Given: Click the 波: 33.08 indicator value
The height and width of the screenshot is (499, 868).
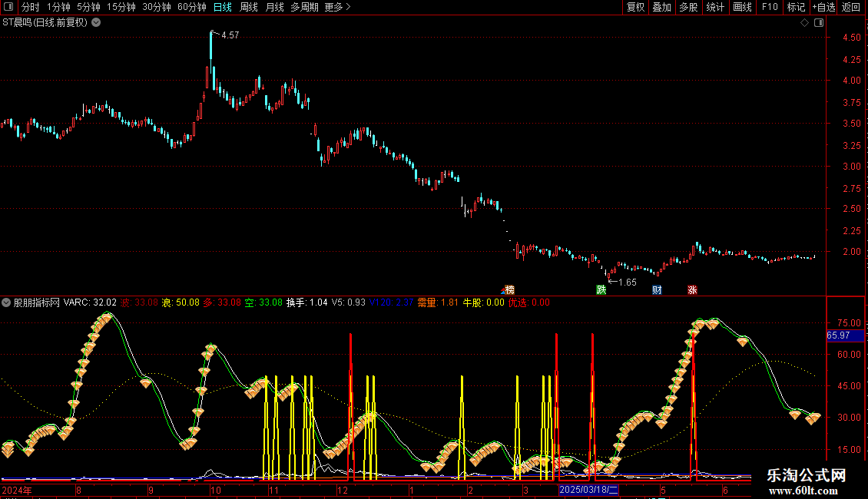Looking at the screenshot, I should click(140, 302).
